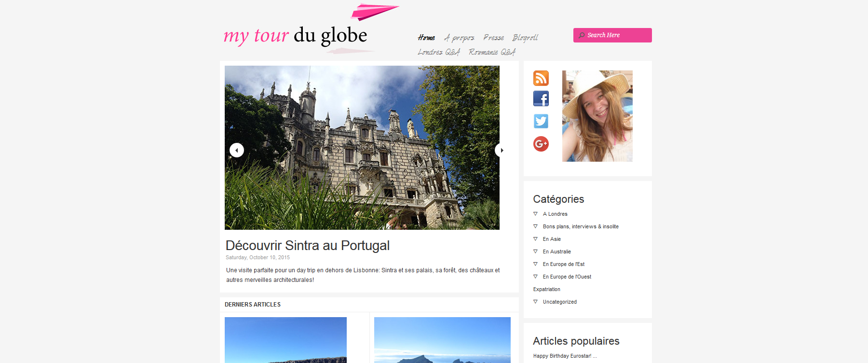Screen dimensions: 868x363
Task: Open Découvrir Sintra au Portugal article title
Action: (308, 245)
